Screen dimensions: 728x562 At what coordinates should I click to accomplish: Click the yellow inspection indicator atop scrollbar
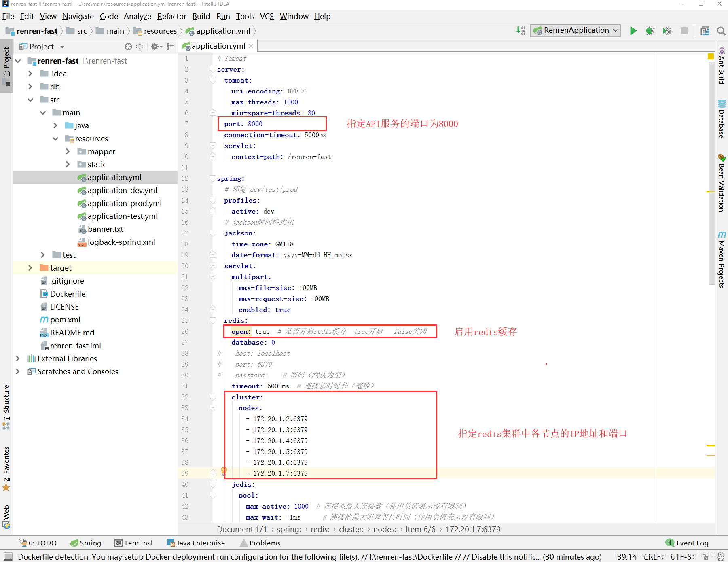click(x=711, y=57)
